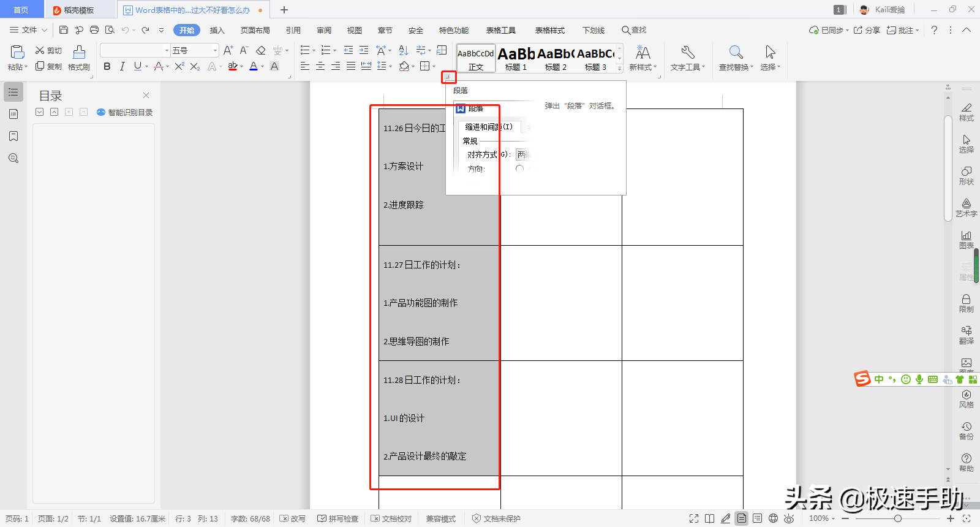Switch to Page Layout view in status bar
The height and width of the screenshot is (527, 980).
click(x=742, y=518)
